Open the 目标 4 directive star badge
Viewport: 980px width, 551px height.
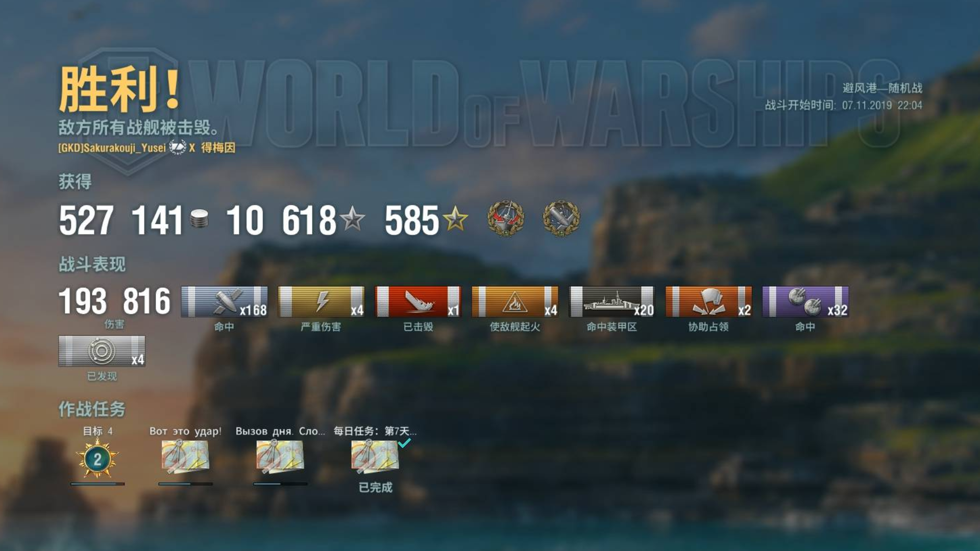pyautogui.click(x=97, y=459)
